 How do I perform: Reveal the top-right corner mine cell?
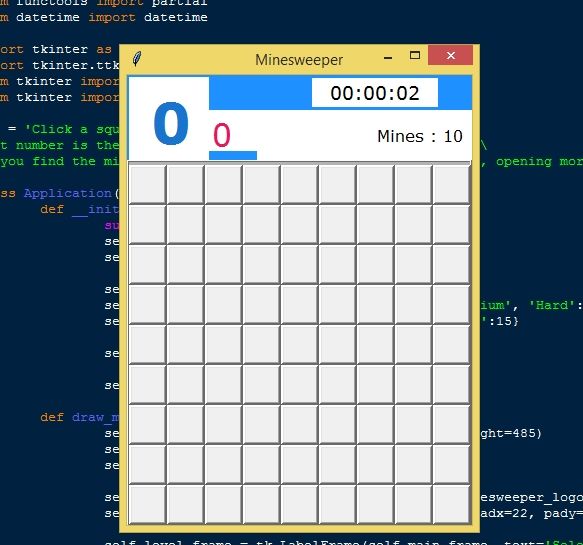tap(451, 184)
